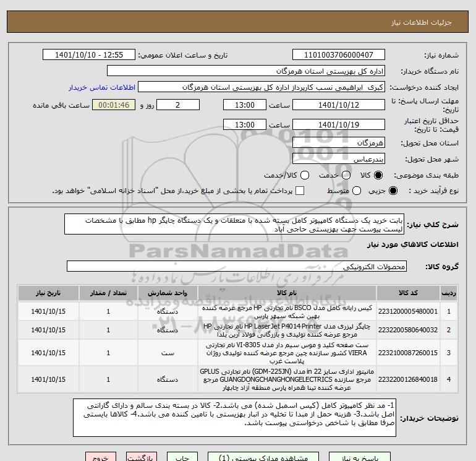This screenshot has width=476, height=461.
Task: Click buyer notes توضیحات خریدار text box
Action: point(235,418)
